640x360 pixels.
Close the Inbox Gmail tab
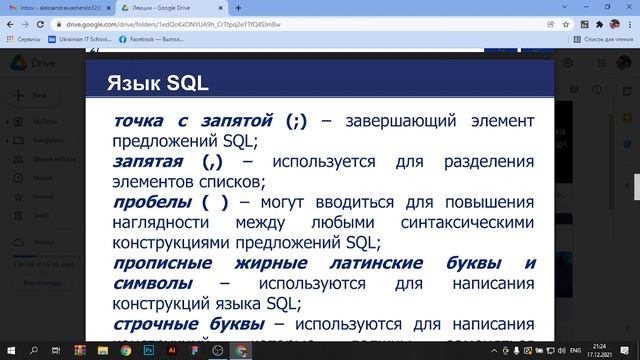[109, 8]
